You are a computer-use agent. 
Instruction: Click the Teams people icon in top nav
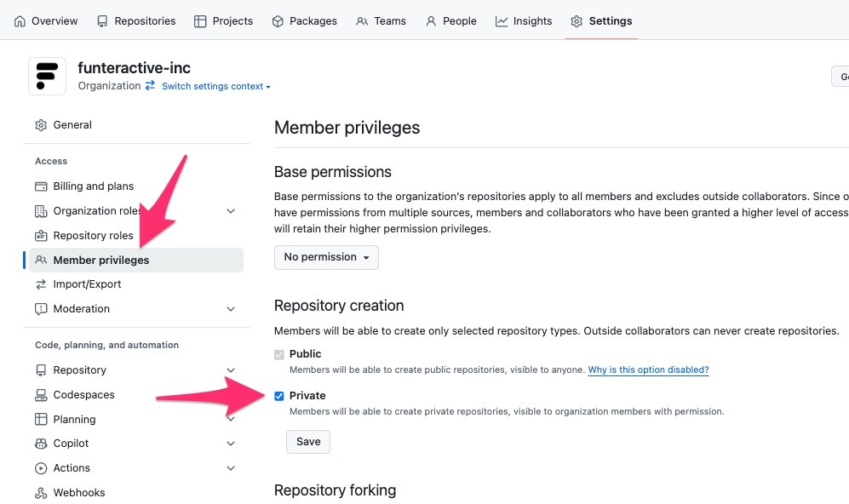362,21
